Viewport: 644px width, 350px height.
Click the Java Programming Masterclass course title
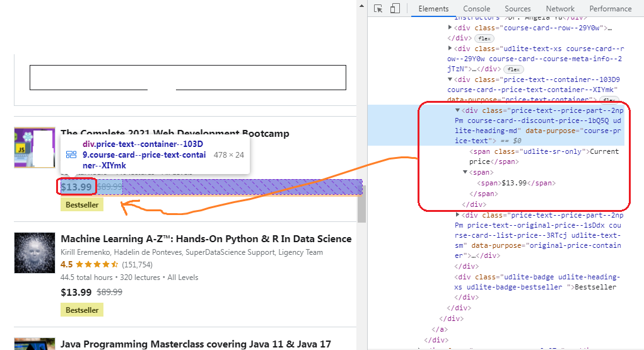pyautogui.click(x=196, y=344)
